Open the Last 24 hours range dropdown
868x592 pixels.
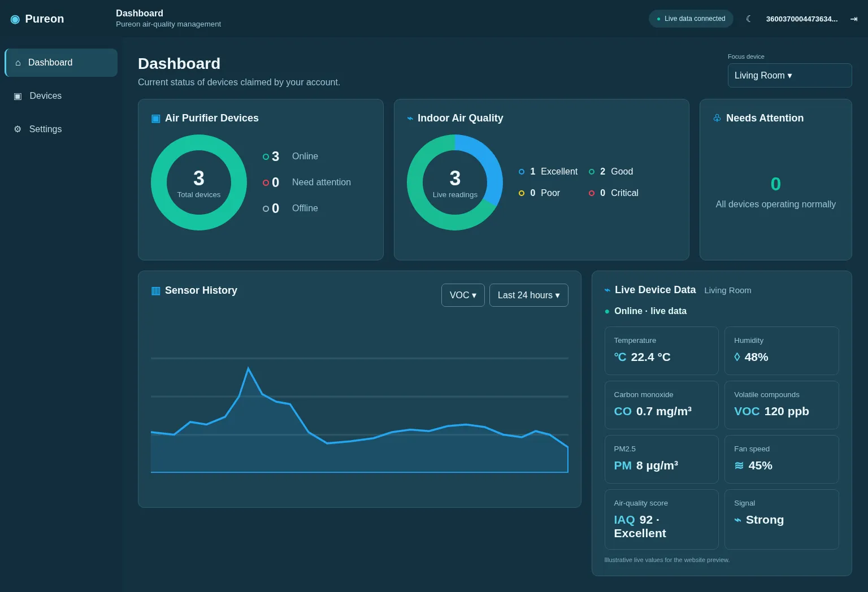tap(529, 295)
